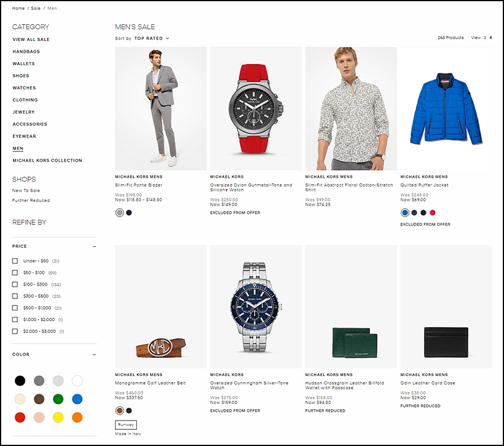Filter by white color swatch
The image size is (504, 446).
pos(77,381)
